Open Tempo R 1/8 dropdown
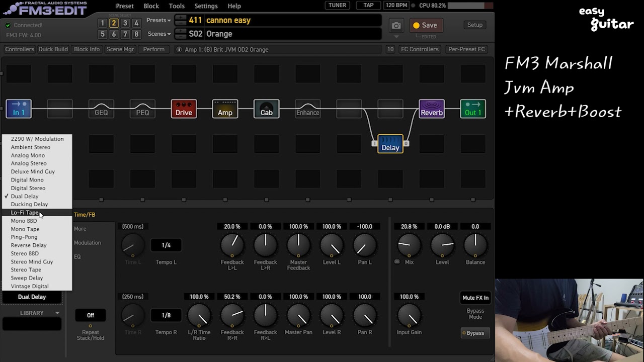 (166, 315)
